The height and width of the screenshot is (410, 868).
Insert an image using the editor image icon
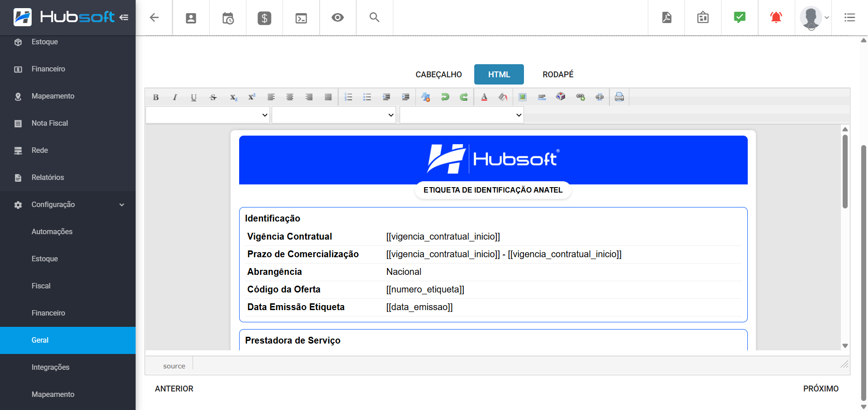(x=522, y=97)
